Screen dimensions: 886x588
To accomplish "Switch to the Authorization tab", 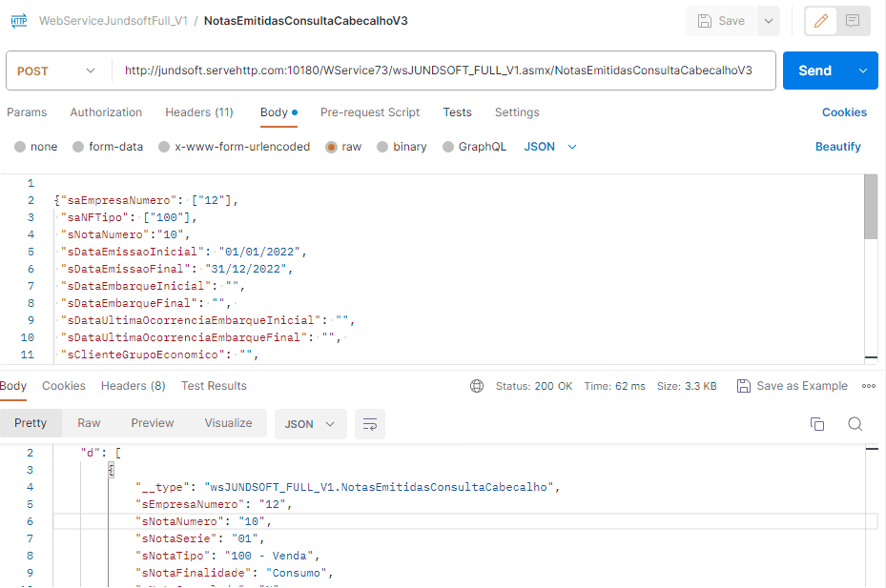I will pos(106,112).
